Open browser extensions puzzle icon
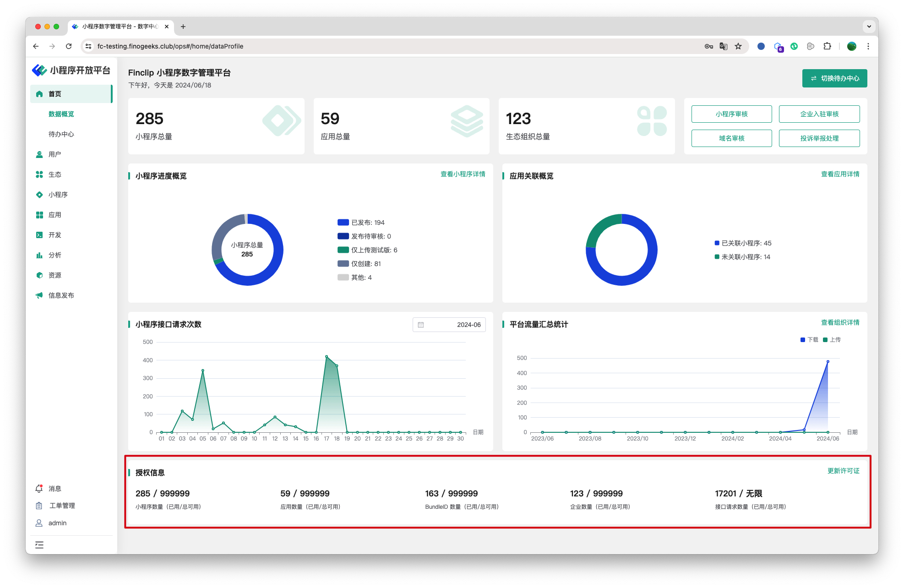 [x=827, y=46]
